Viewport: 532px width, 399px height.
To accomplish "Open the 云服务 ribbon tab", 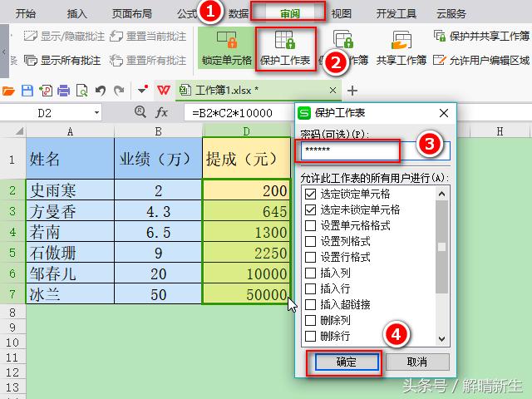I will pyautogui.click(x=451, y=14).
